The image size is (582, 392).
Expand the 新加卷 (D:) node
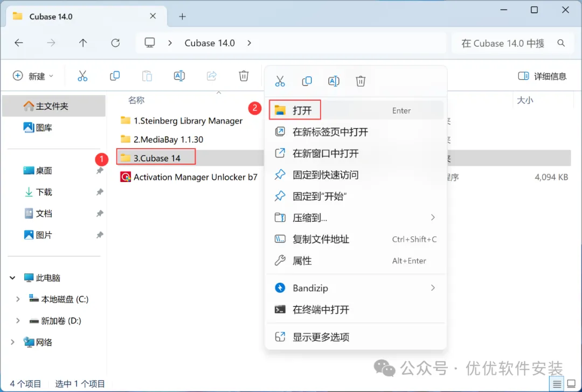pos(17,321)
